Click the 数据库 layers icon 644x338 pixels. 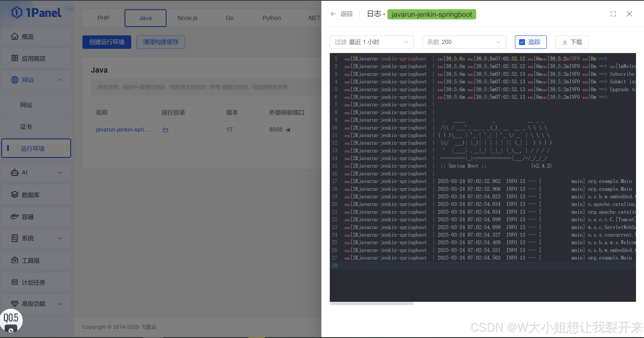15,195
